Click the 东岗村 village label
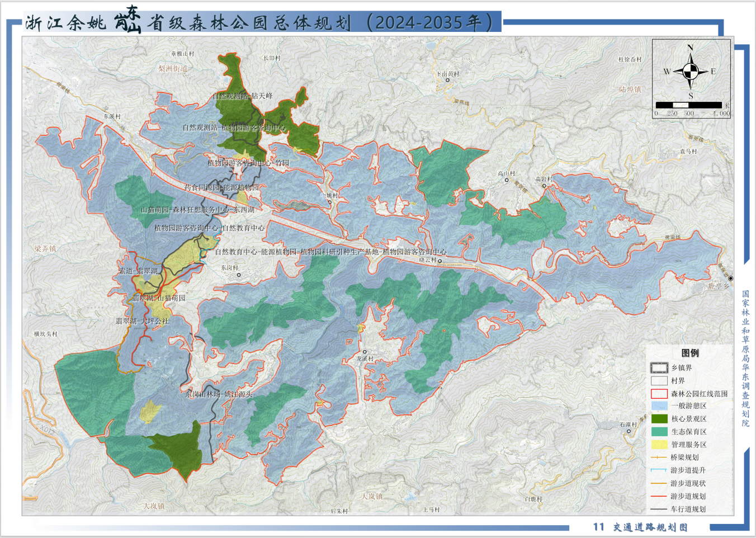Viewport: 756px width, 538px height. (x=229, y=268)
